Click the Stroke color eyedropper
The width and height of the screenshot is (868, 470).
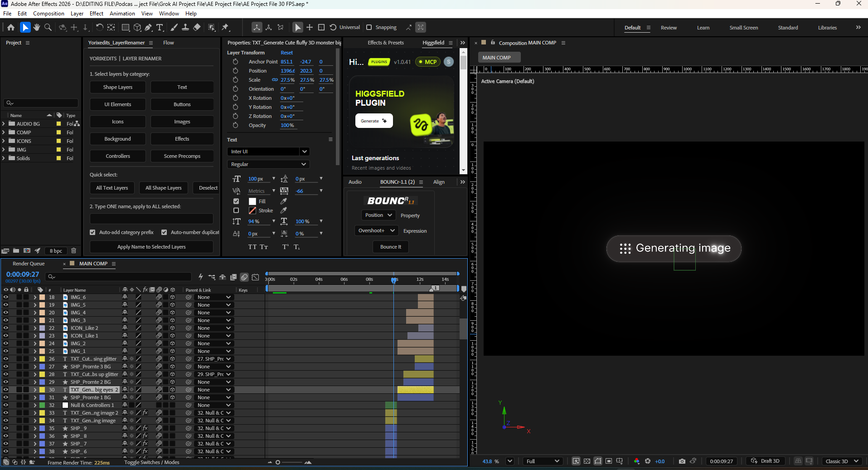(284, 210)
